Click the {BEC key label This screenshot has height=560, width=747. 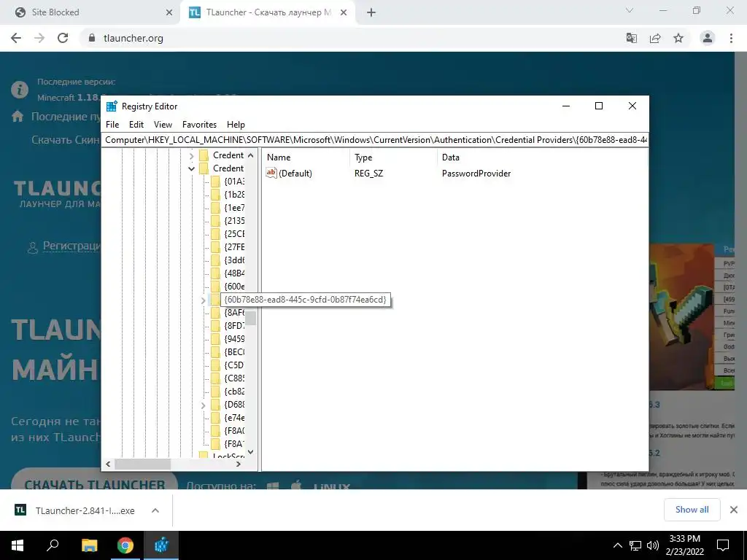pos(234,352)
